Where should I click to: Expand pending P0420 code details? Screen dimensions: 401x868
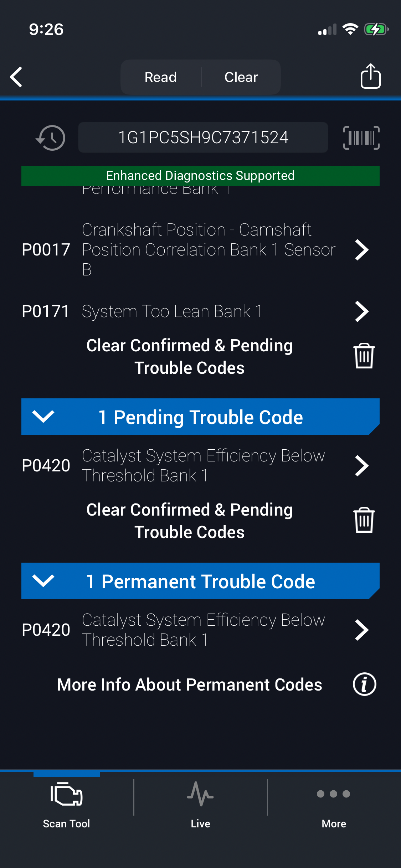point(362,466)
